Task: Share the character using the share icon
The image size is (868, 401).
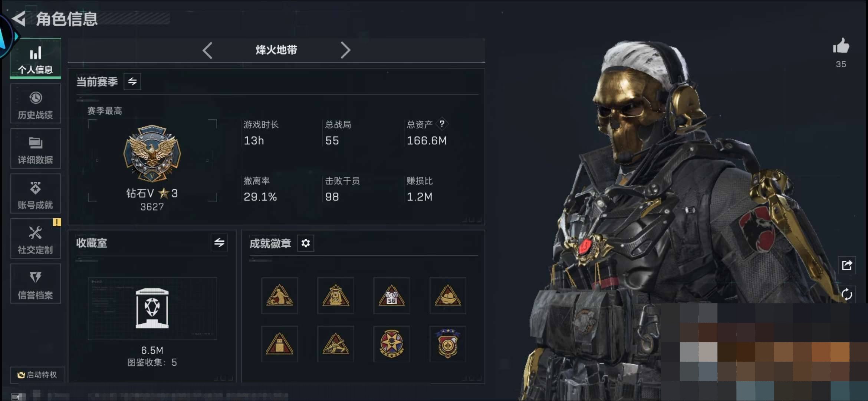Action: click(x=847, y=265)
